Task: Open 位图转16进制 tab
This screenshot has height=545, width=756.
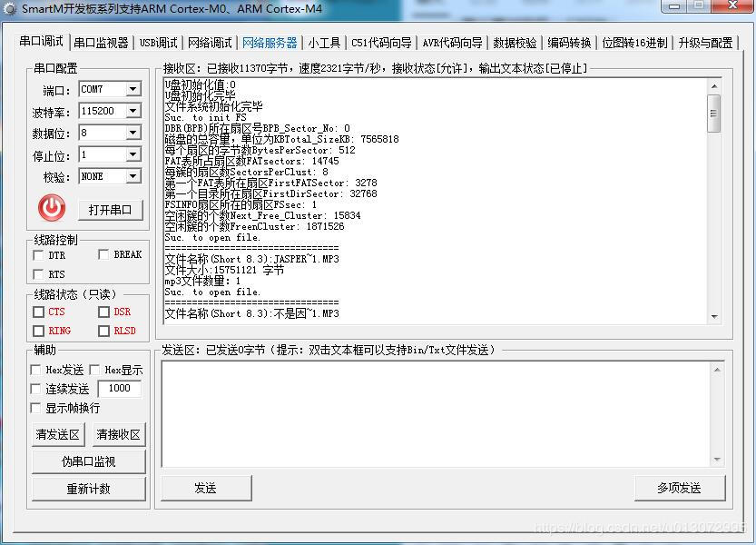Action: point(634,43)
